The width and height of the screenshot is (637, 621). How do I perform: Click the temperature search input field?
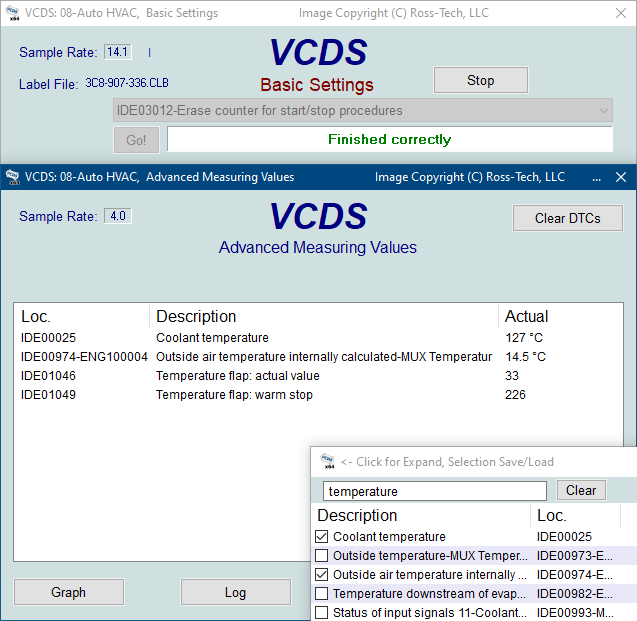coord(435,491)
